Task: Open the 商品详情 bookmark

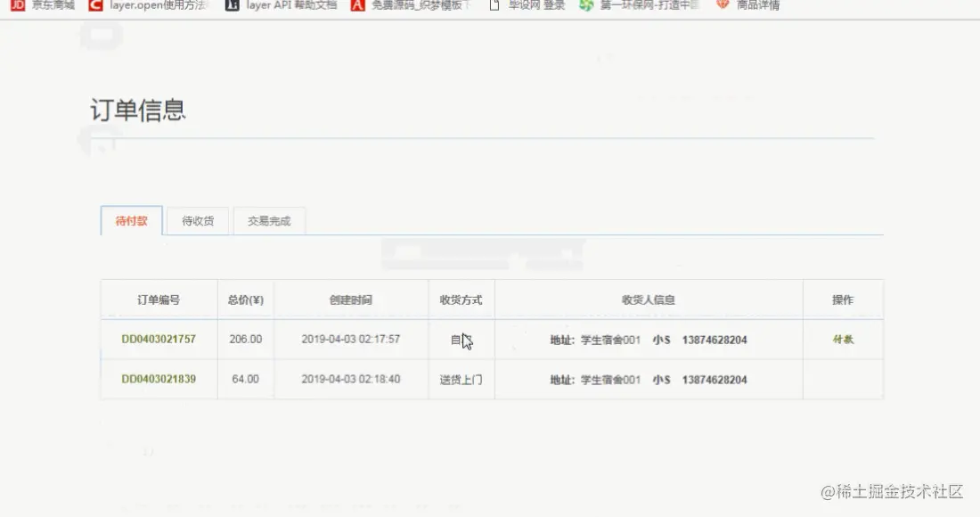Action: pos(748,5)
